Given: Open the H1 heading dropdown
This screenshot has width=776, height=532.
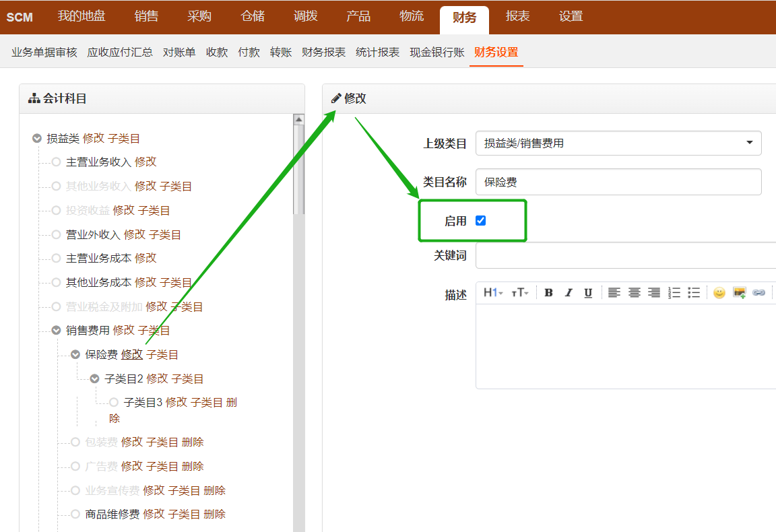Looking at the screenshot, I should click(493, 292).
